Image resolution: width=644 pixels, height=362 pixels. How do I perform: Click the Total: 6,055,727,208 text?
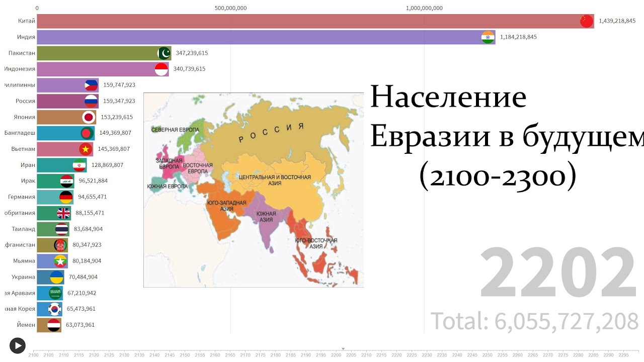point(534,320)
